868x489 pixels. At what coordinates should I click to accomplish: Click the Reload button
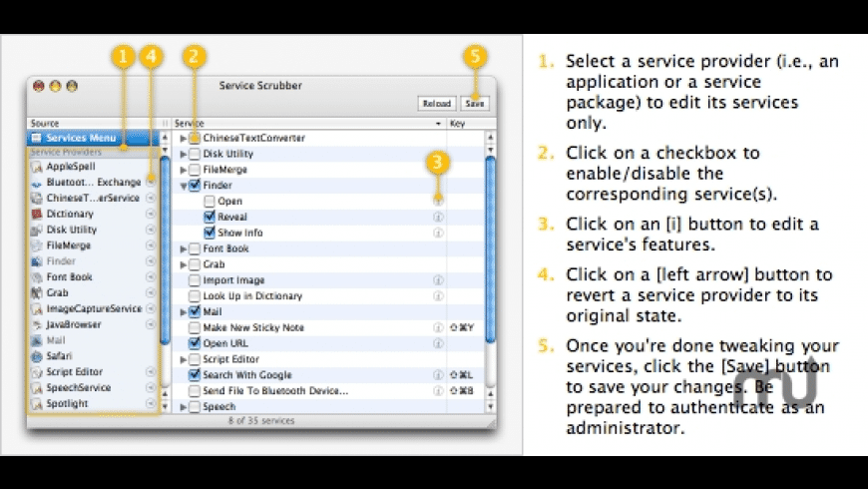pos(437,104)
